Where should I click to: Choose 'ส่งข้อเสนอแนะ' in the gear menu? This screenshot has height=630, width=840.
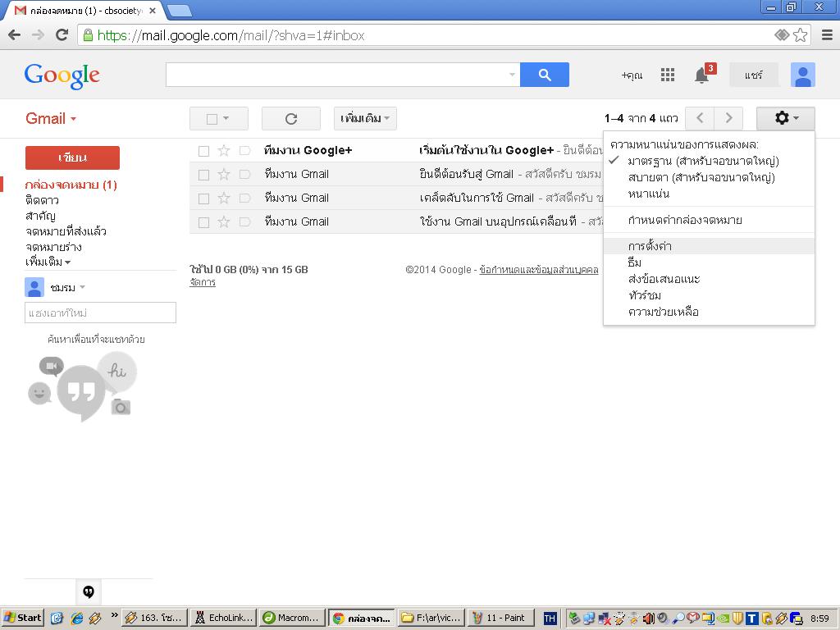tap(664, 279)
